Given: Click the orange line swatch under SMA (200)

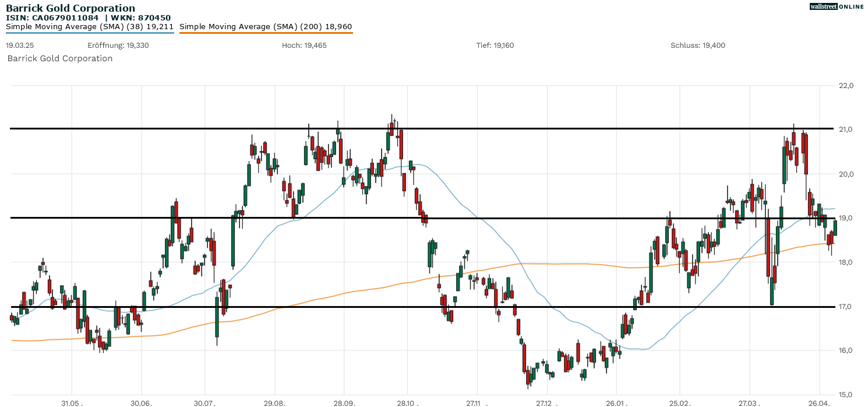Looking at the screenshot, I should (266, 33).
